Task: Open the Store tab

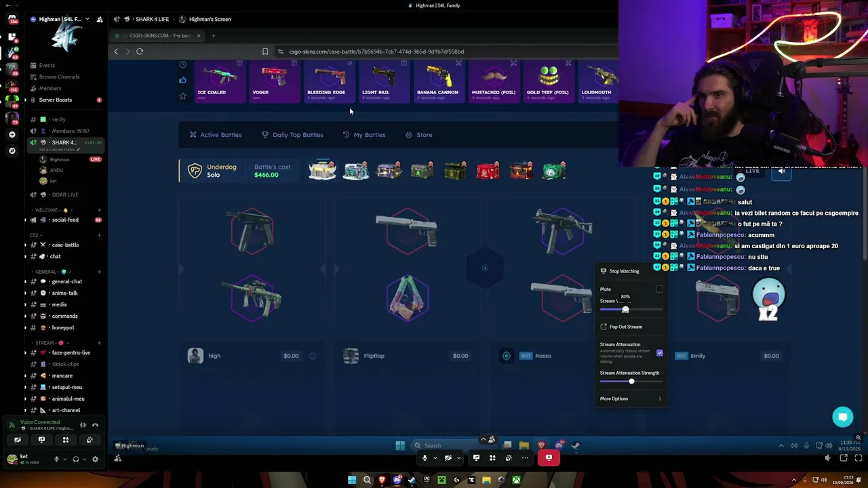Action: click(x=418, y=135)
